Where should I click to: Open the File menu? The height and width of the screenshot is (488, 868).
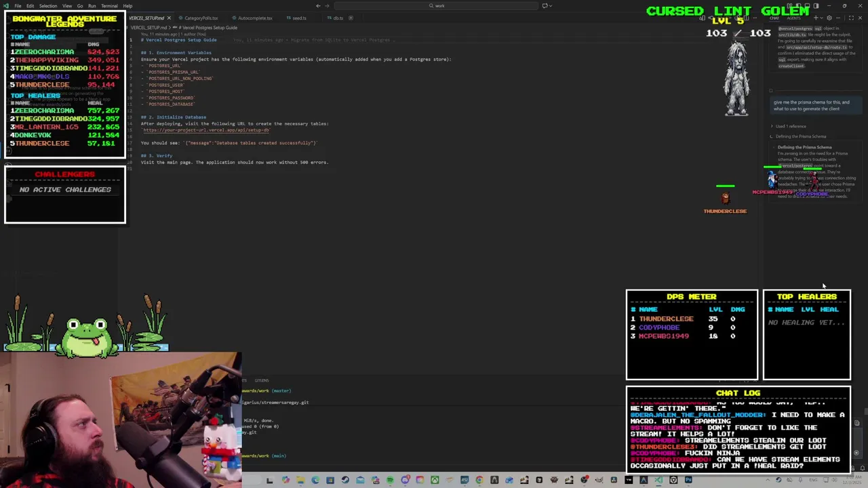coord(18,5)
